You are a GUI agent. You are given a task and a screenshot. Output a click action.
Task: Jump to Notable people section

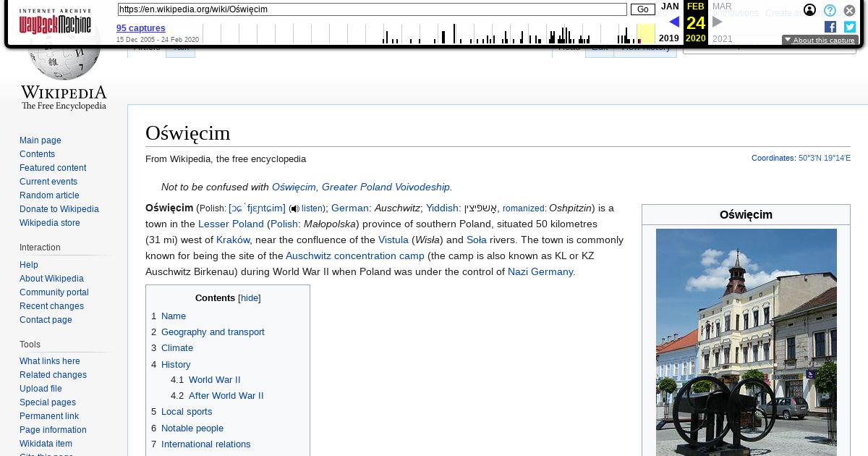[x=192, y=428]
